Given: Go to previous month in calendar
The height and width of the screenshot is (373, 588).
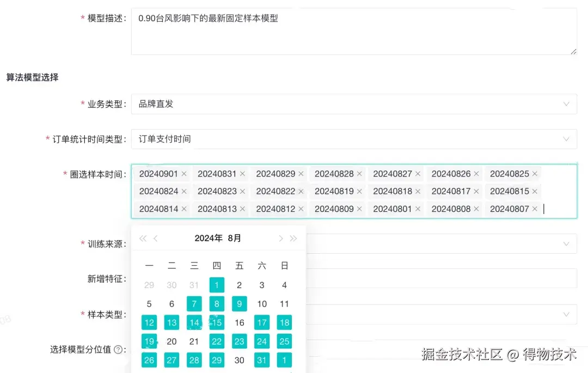Looking at the screenshot, I should (x=156, y=239).
